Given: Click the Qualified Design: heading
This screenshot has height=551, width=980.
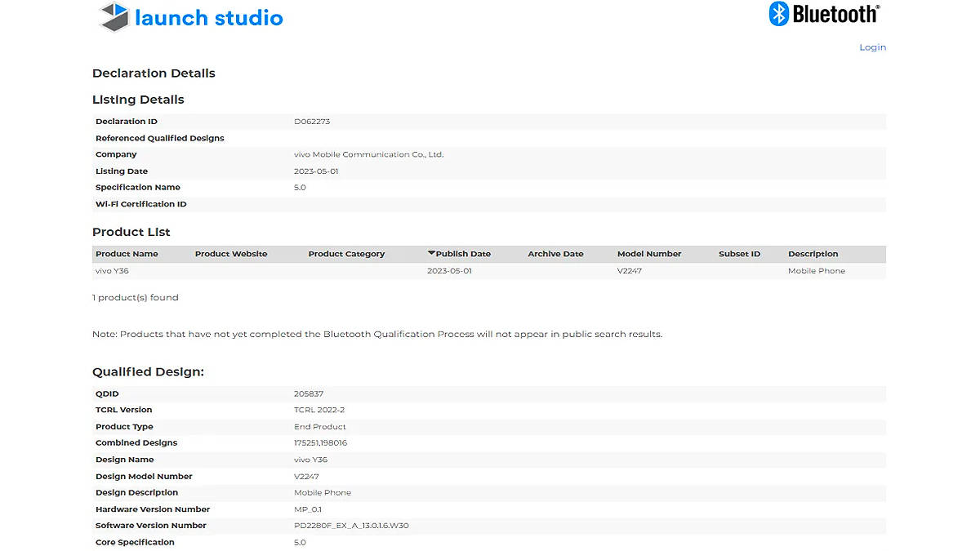Looking at the screenshot, I should pyautogui.click(x=148, y=371).
